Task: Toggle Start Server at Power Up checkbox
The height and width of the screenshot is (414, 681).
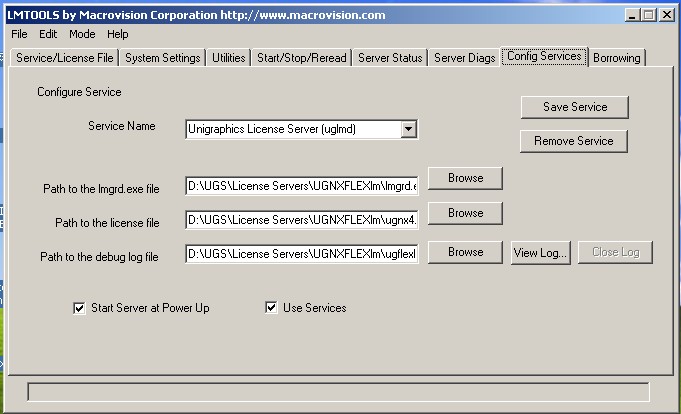Action: pyautogui.click(x=79, y=308)
